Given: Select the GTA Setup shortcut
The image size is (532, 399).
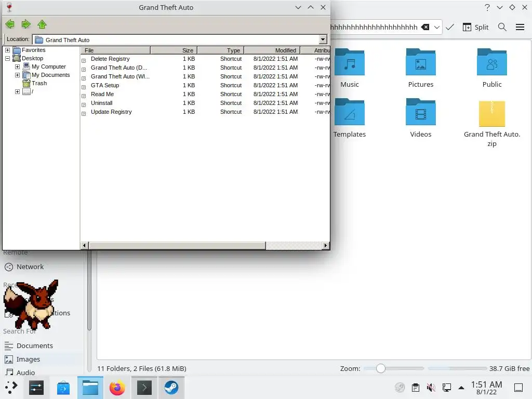Looking at the screenshot, I should tap(105, 85).
